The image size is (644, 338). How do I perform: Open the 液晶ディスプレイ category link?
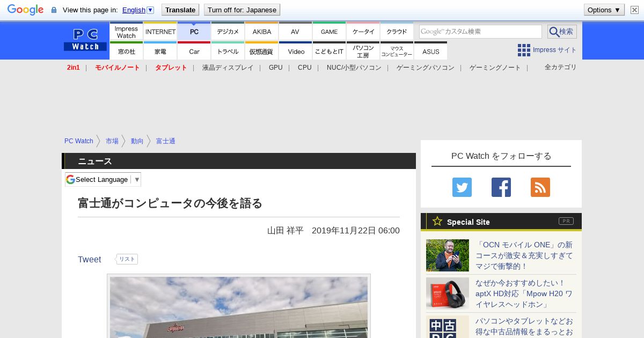coord(228,68)
